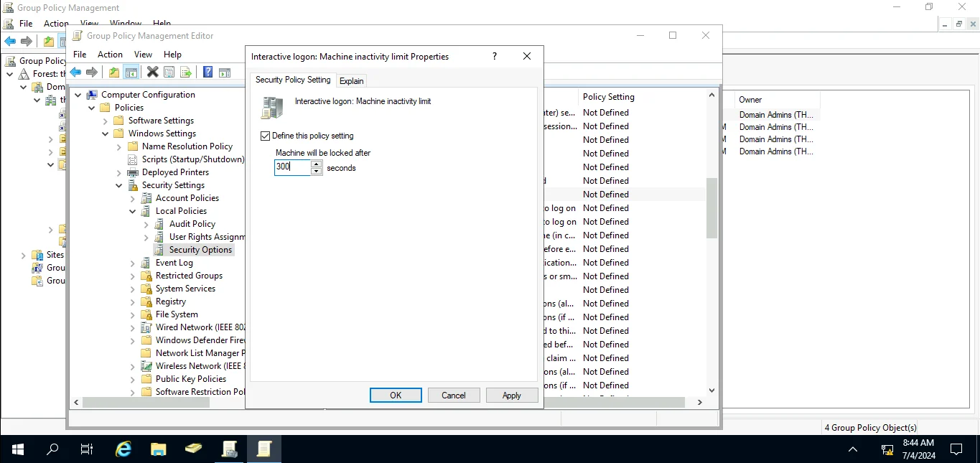Click the Apply button
The width and height of the screenshot is (980, 463).
[512, 396]
